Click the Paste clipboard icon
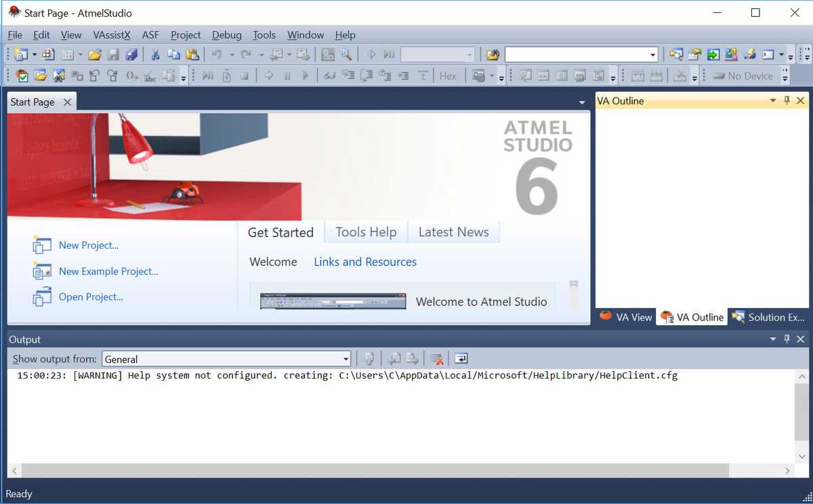Screen dimensions: 813x504 point(192,55)
